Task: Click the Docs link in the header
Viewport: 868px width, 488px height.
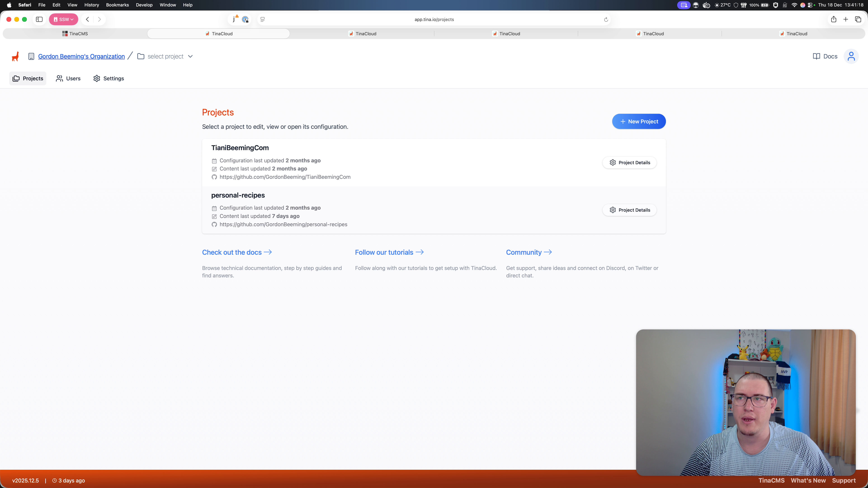Action: [x=825, y=56]
